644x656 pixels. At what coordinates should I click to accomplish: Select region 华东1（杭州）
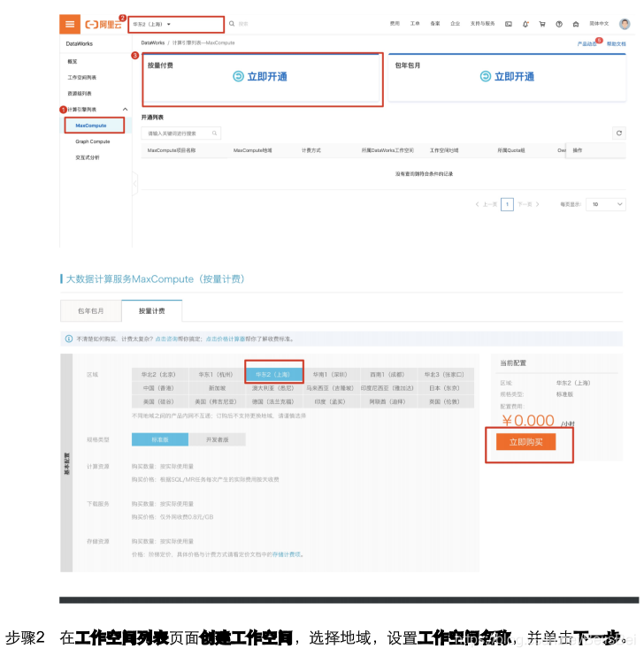(216, 375)
